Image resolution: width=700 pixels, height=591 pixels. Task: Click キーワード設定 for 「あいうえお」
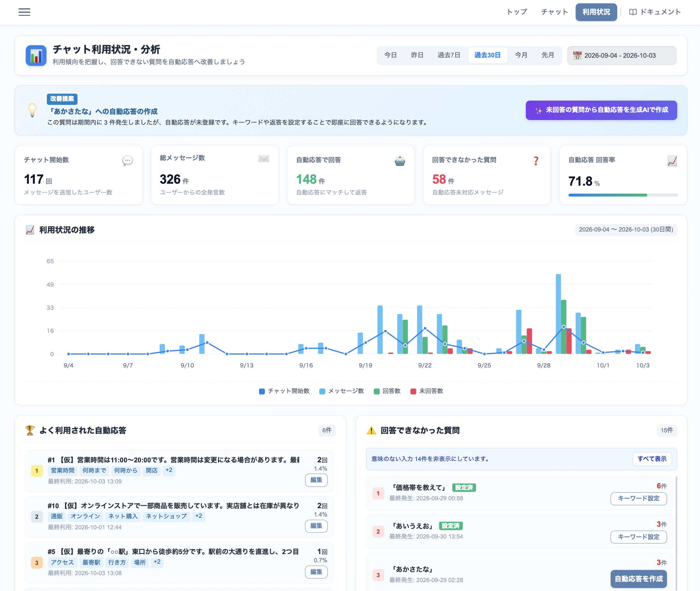(638, 537)
